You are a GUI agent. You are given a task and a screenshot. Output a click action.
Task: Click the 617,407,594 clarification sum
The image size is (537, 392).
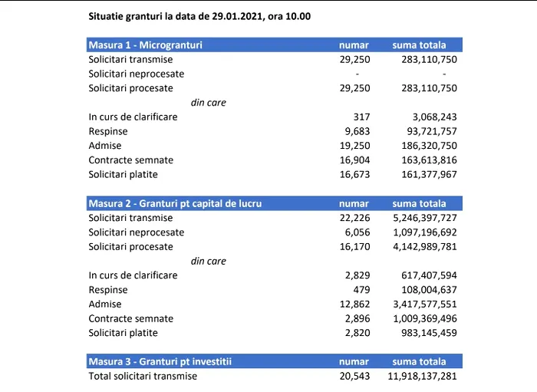click(429, 275)
